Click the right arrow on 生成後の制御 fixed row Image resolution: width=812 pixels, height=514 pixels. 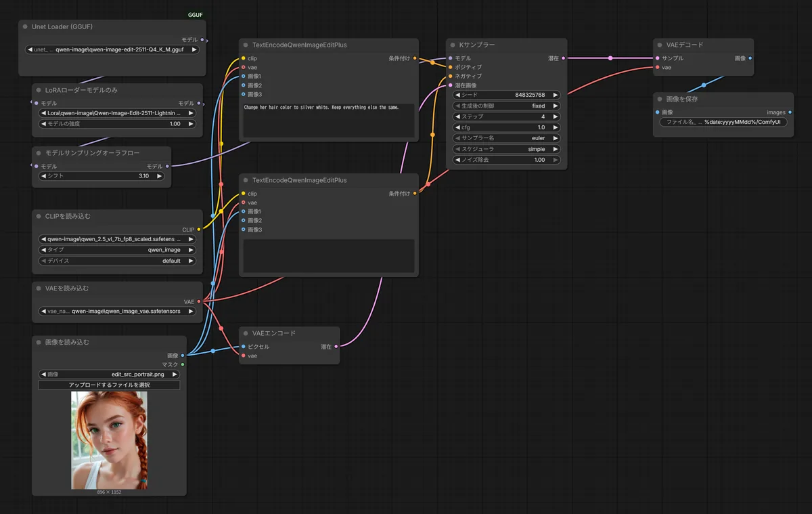pos(556,106)
